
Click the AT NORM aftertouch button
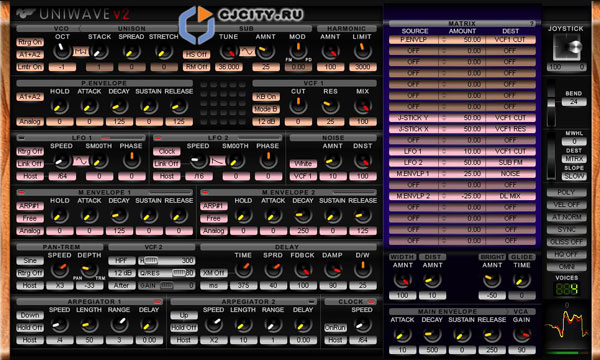[x=566, y=217]
